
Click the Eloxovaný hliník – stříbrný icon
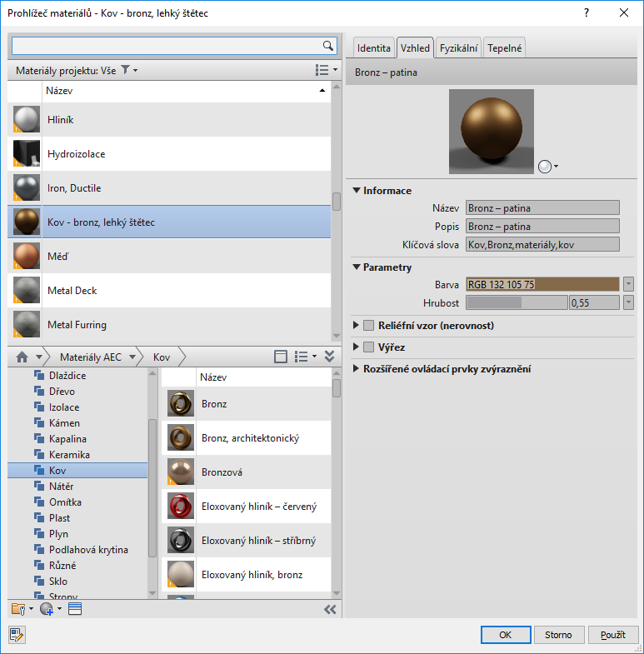pos(181,541)
